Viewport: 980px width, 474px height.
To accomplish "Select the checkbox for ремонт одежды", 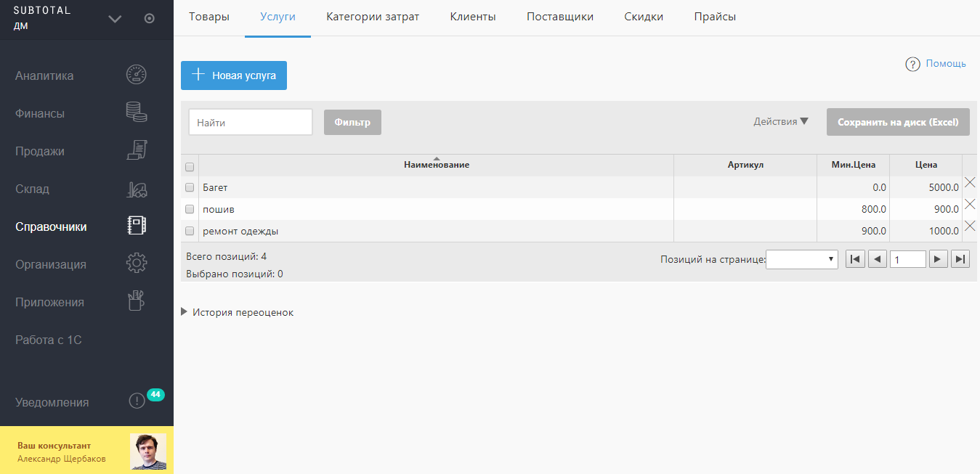I will click(x=190, y=231).
